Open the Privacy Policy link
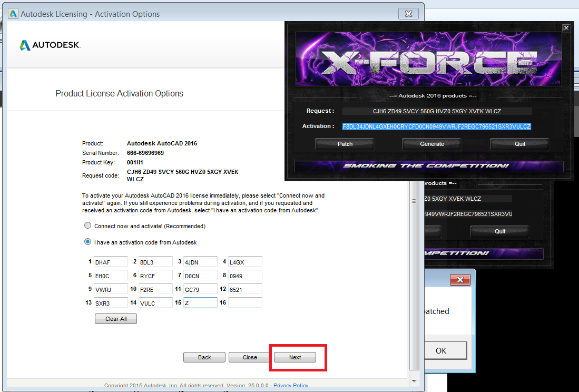Screen dimensions: 579x392 tap(290, 385)
